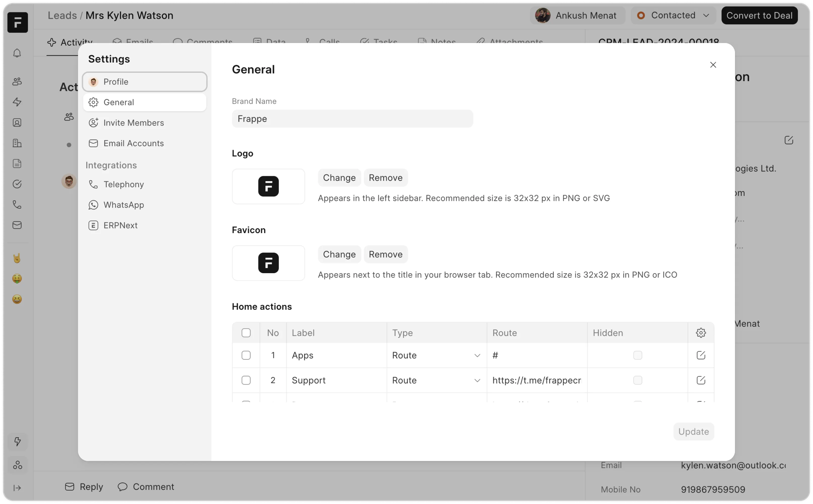Open the Organizations building icon in sidebar
This screenshot has width=813, height=504.
17,143
